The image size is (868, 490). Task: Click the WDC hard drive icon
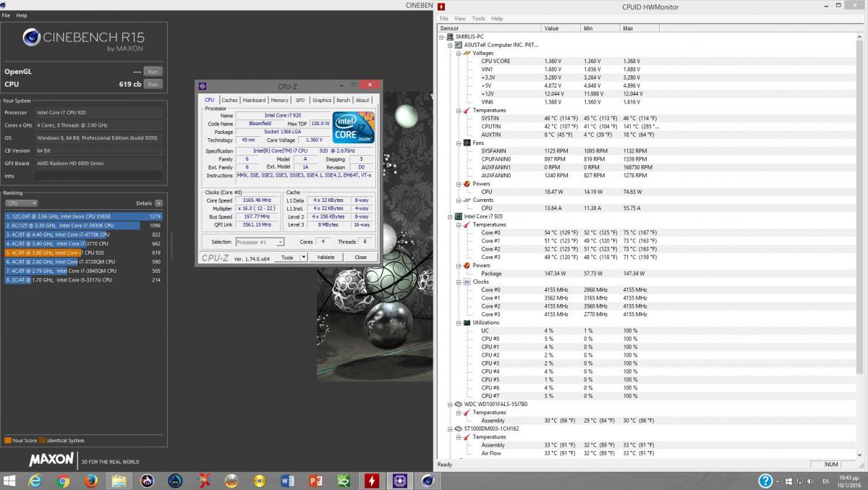(x=459, y=404)
